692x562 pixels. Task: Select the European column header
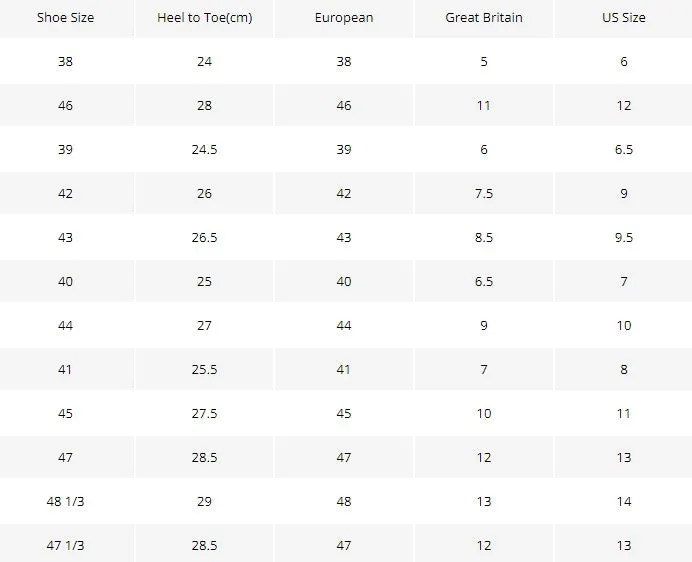pos(344,18)
